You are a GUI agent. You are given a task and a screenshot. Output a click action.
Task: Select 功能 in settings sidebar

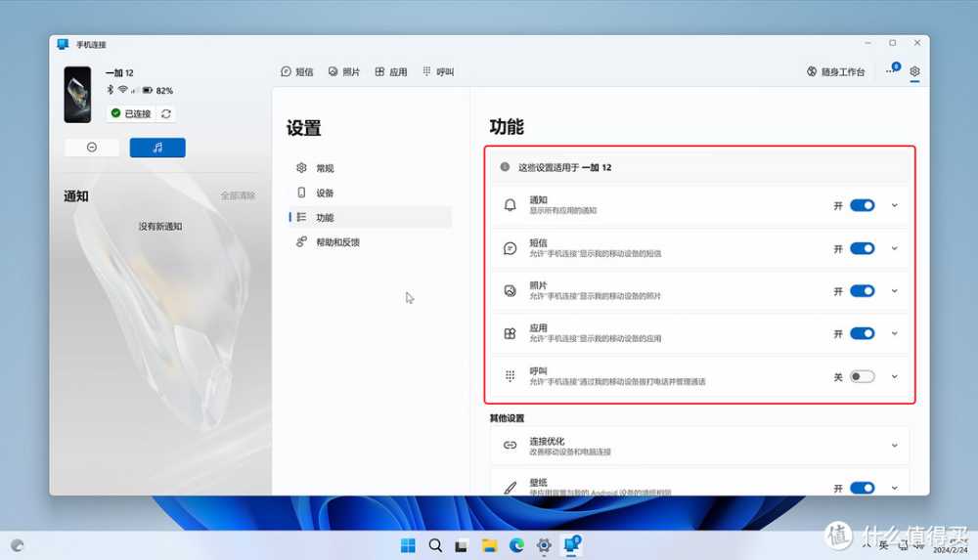tap(371, 217)
